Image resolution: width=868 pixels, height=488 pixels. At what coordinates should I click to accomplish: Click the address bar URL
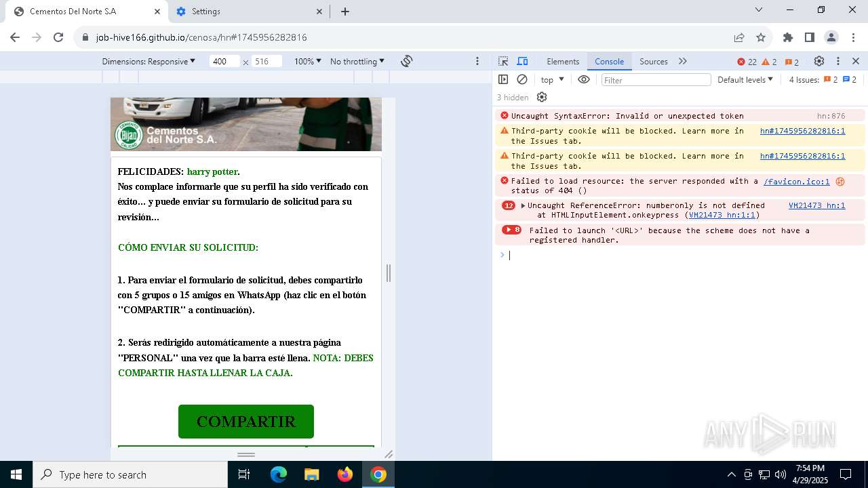(201, 37)
